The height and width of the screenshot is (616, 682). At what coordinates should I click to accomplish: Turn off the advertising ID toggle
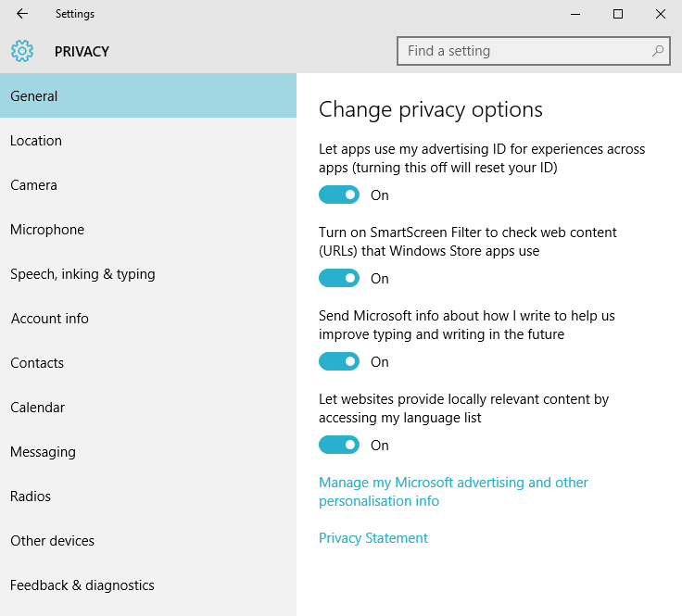339,195
